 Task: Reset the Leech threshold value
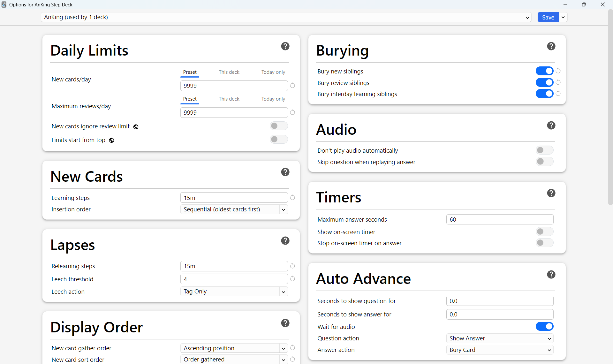pos(292,279)
